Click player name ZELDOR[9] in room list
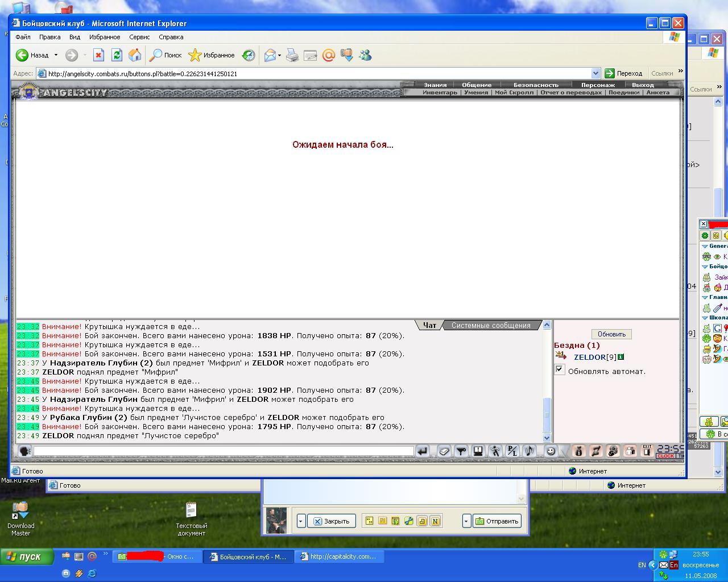 coord(595,357)
